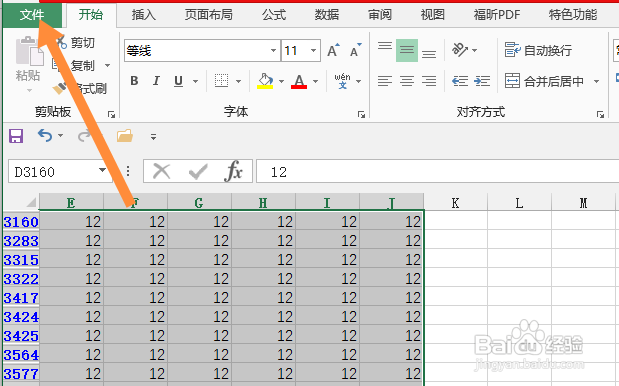This screenshot has height=386, width=619.
Task: Toggle middle vertical alignment
Action: pos(407,50)
